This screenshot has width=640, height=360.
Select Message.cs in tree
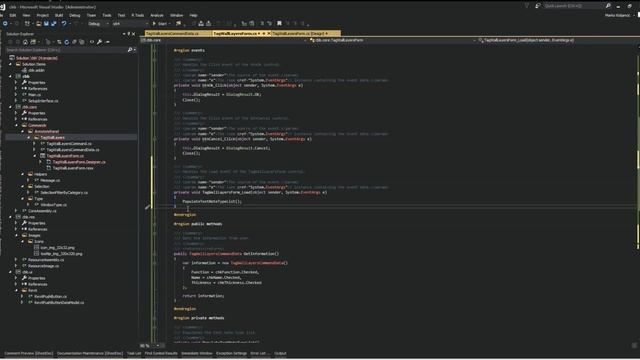click(50, 180)
